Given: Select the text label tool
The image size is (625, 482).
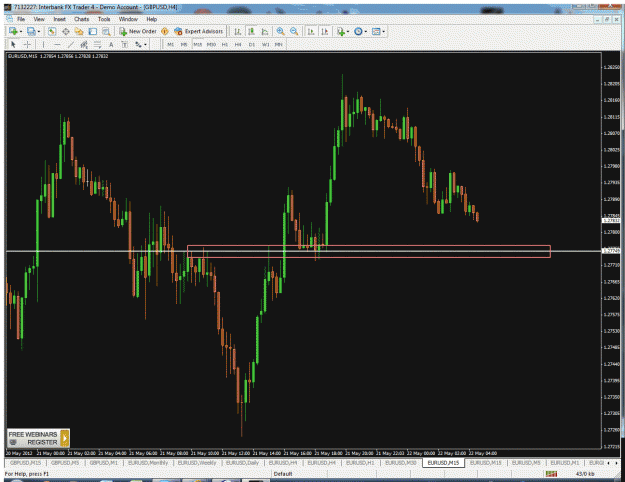Looking at the screenshot, I should (125, 44).
